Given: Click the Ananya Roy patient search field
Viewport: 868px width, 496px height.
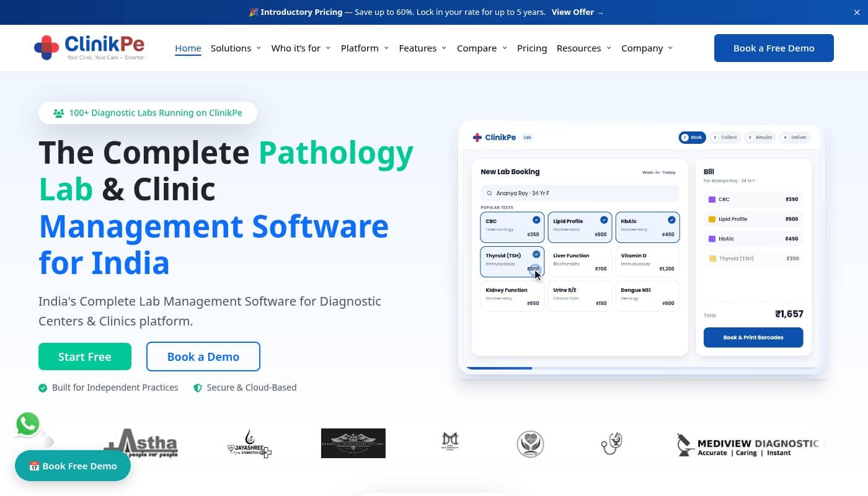Looking at the screenshot, I should click(x=580, y=193).
